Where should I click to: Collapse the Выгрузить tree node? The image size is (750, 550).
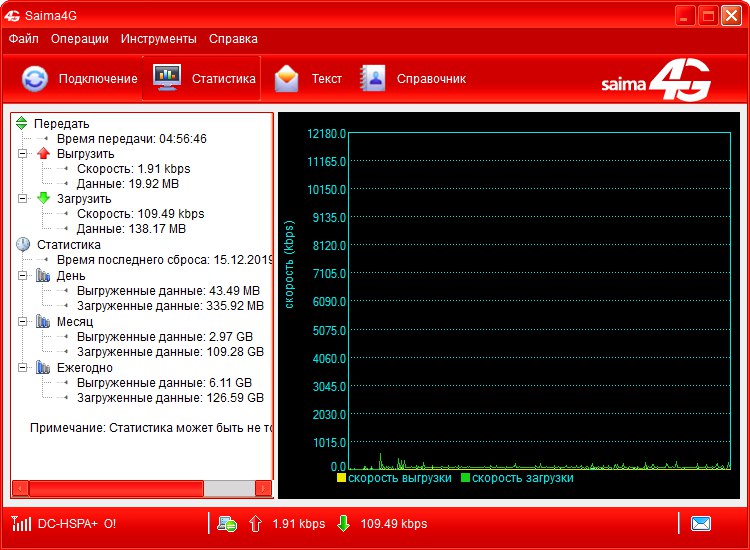pos(22,154)
